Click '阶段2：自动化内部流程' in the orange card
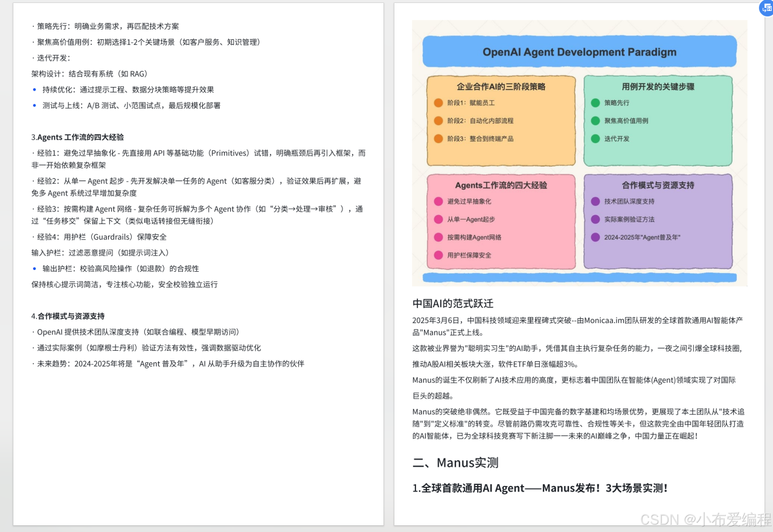Image resolution: width=773 pixels, height=532 pixels. (480, 121)
